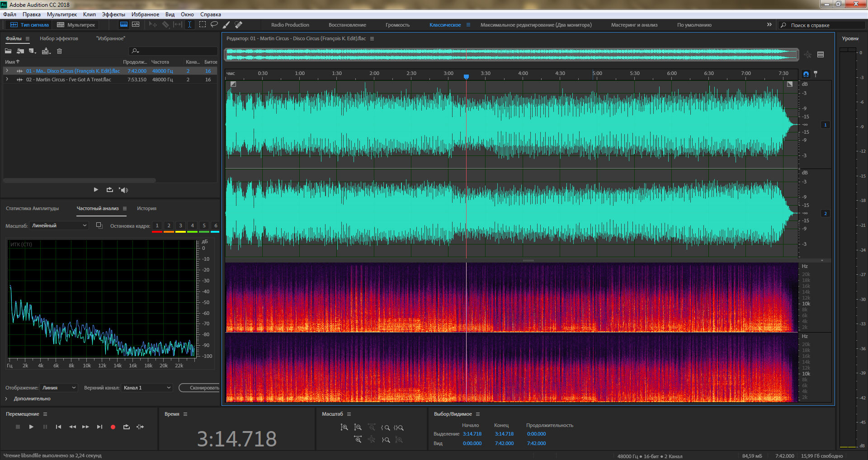Screen dimensions: 868x460
Task: Click the blue playhead marker on timeline
Action: (x=466, y=77)
